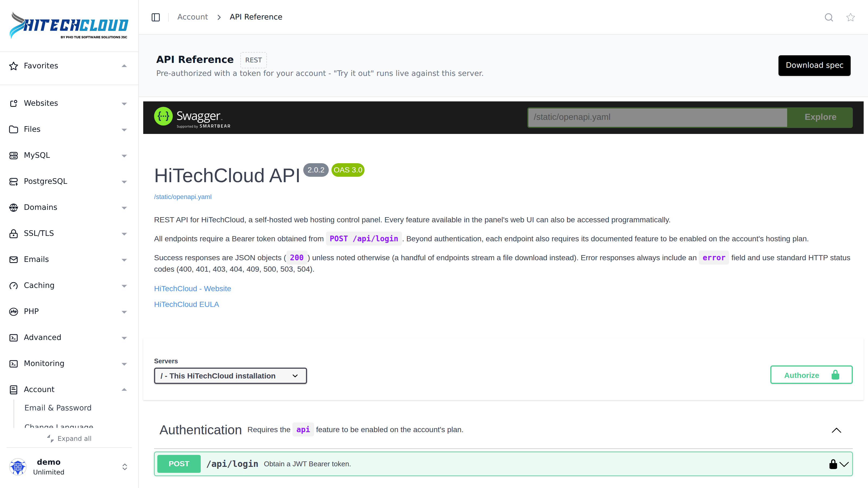Screen dimensions: 868x488
Task: Open Email & Password menu item
Action: click(x=58, y=408)
